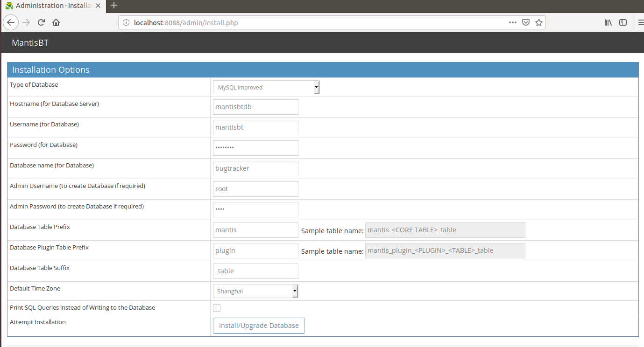Open the Default Time Zone Shanghai dropdown

(255, 291)
